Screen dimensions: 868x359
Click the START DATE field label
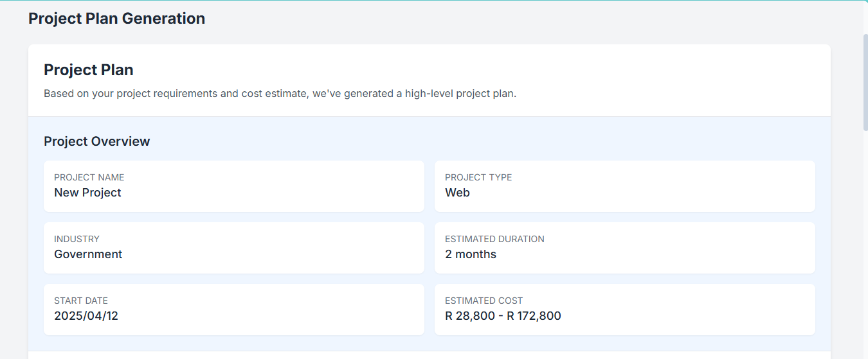(81, 301)
